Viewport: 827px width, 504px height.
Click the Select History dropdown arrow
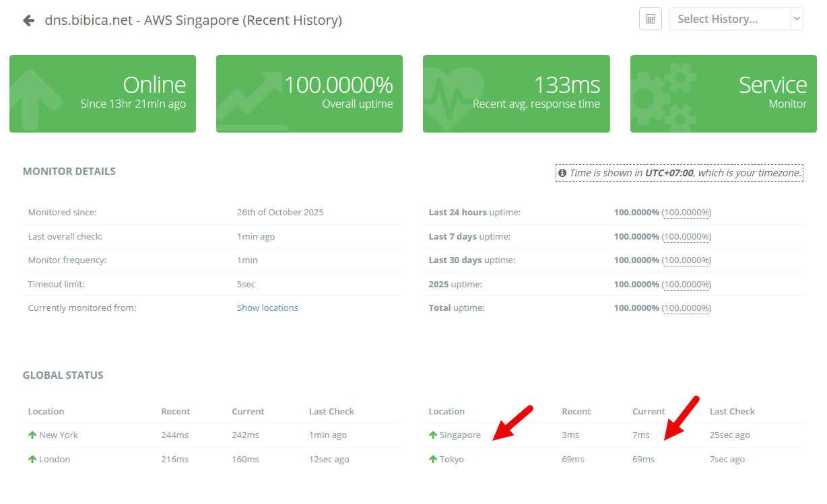797,19
